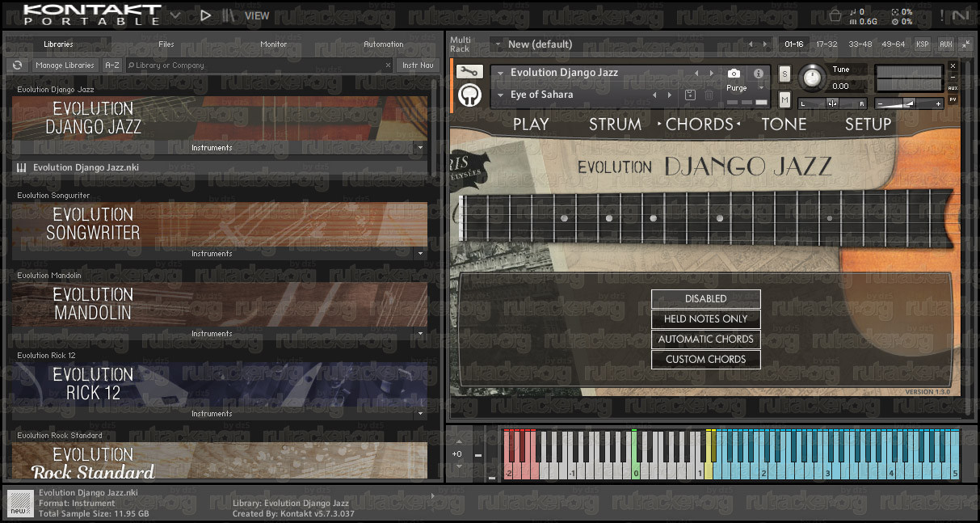
Task: Click the snapshot camera icon
Action: tap(734, 73)
